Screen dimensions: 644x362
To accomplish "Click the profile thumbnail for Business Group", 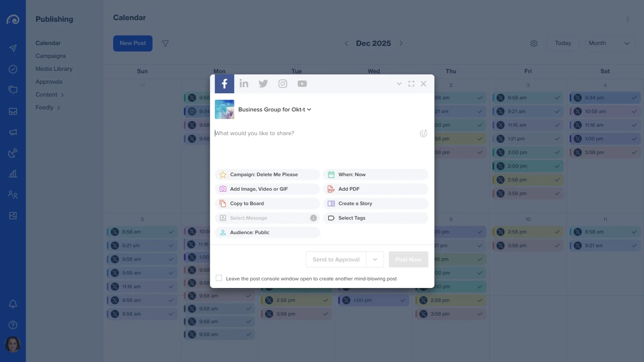I will coord(225,109).
